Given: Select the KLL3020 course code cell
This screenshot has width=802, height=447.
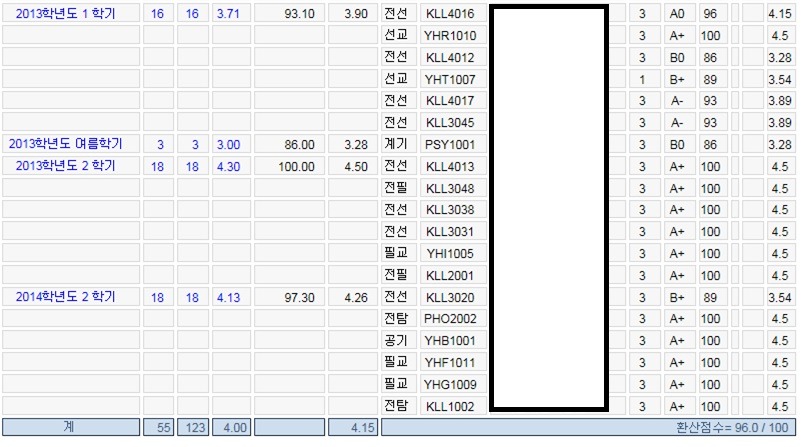Looking at the screenshot, I should coord(449,297).
